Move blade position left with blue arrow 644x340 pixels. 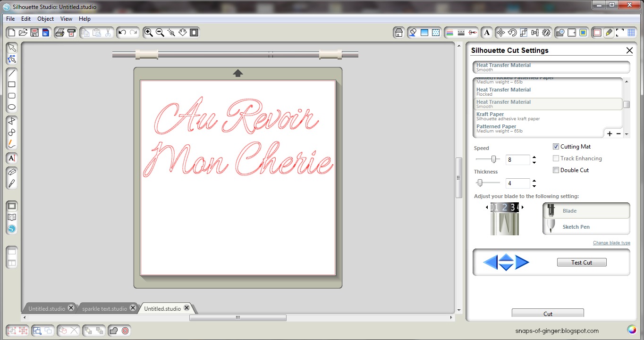(491, 262)
